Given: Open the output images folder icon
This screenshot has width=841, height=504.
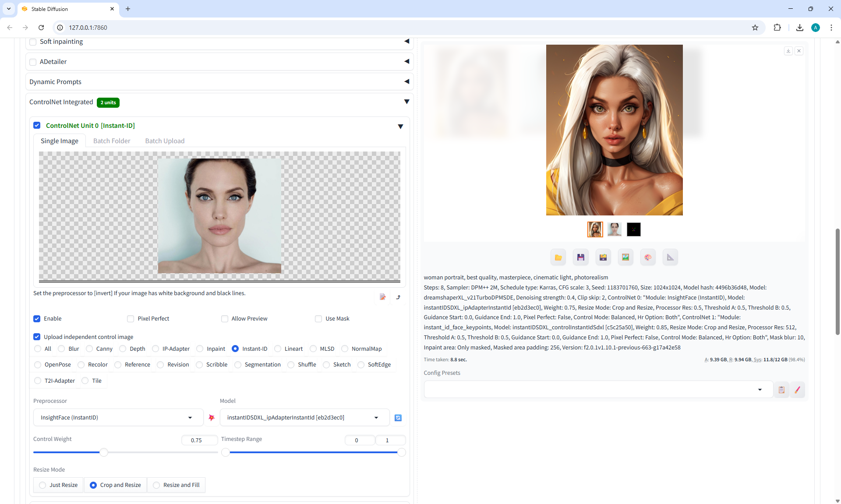Looking at the screenshot, I should [558, 257].
